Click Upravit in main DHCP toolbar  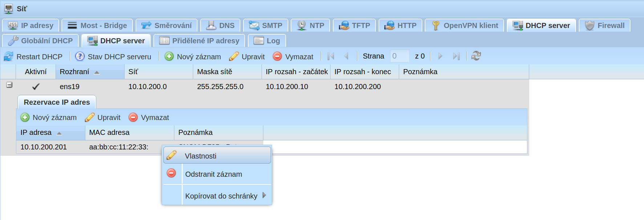click(x=247, y=56)
